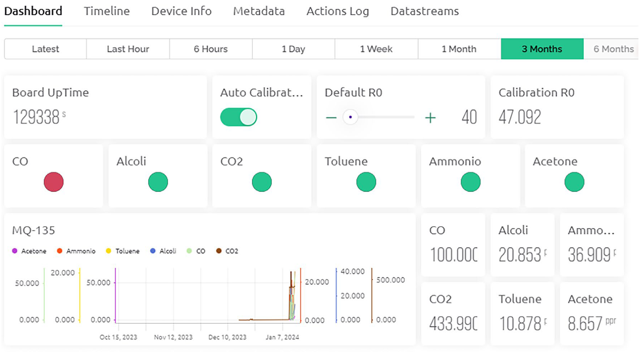Click the green CO2 status indicator
644x352 pixels.
point(262,182)
